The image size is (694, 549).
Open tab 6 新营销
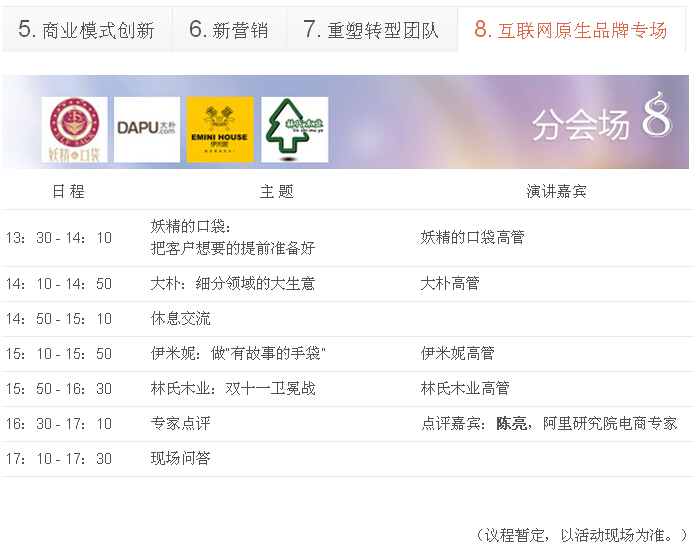pyautogui.click(x=229, y=30)
